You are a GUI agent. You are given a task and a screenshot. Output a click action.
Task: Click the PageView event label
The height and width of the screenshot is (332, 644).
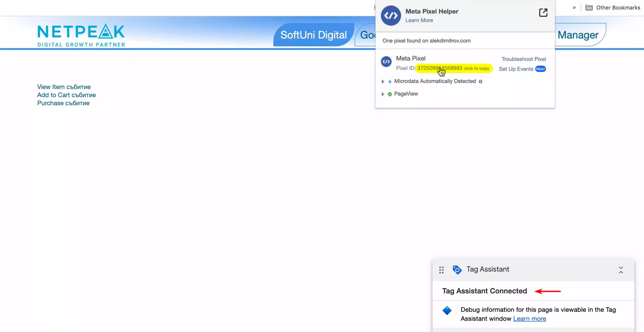coord(406,94)
